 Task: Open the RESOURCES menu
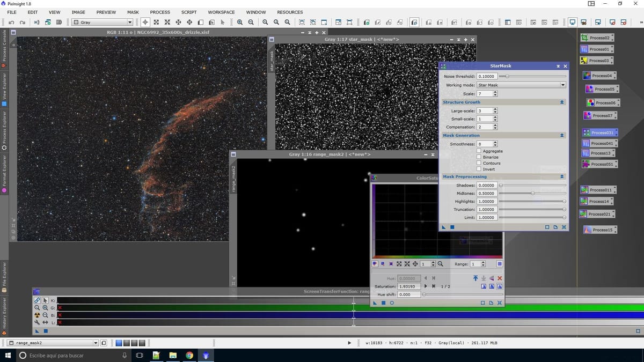pyautogui.click(x=290, y=12)
